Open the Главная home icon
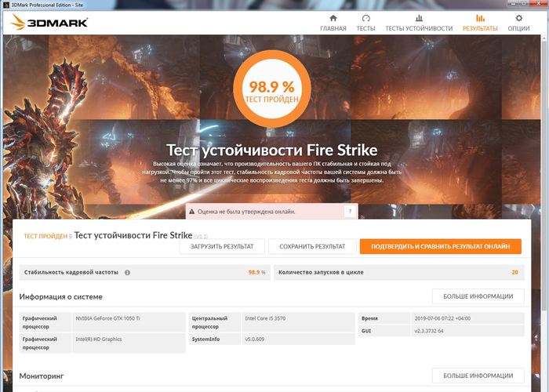Screen dimensions: 549x392 click(333, 18)
